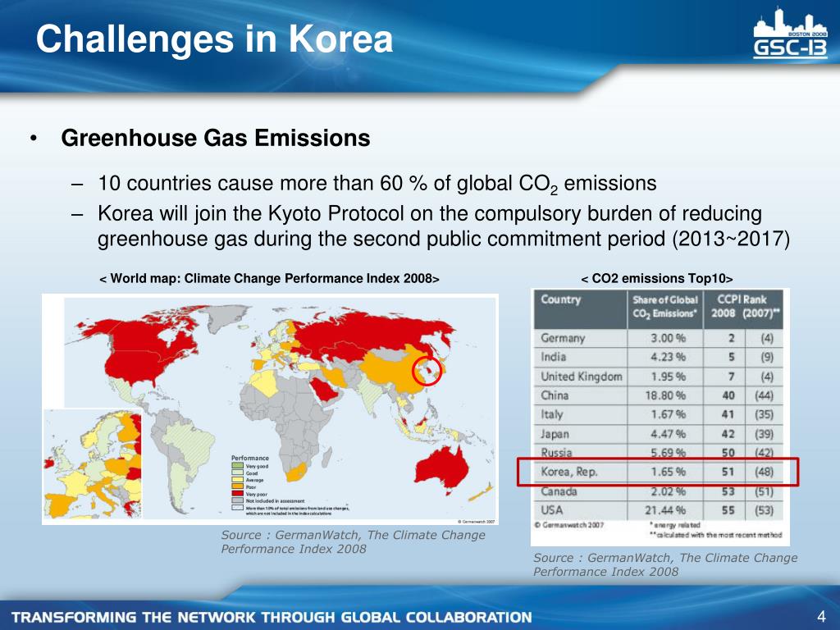Select the "China" table cell
The height and width of the screenshot is (630, 840).
[x=555, y=395]
